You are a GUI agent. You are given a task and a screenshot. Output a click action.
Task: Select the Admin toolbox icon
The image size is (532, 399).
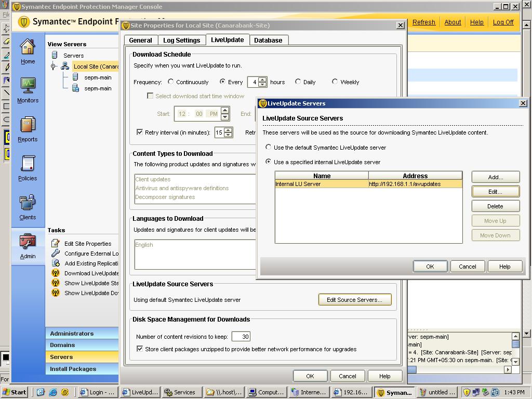[28, 242]
